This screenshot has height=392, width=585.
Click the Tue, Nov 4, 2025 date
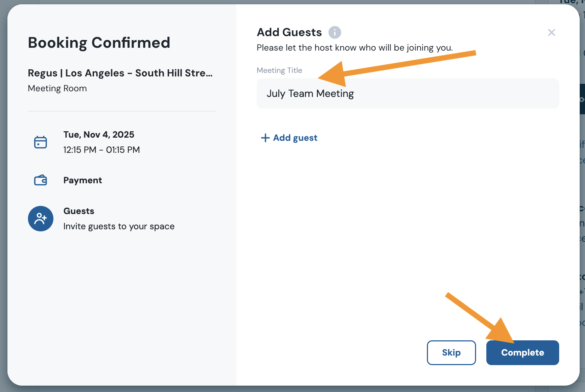pos(99,134)
